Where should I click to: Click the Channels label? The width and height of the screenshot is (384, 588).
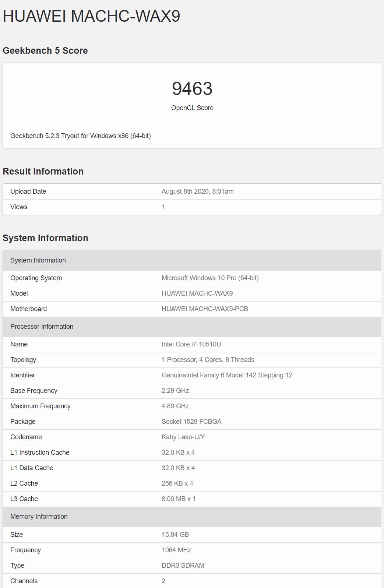[x=24, y=581]
